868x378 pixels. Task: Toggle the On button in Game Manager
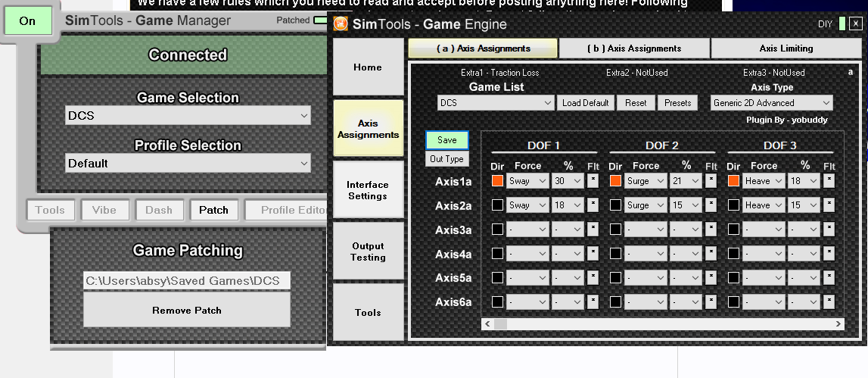tap(28, 21)
